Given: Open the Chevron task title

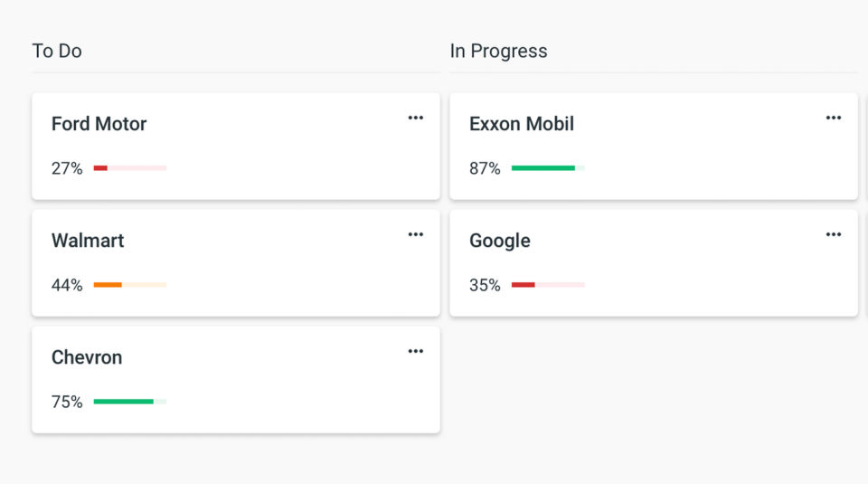Looking at the screenshot, I should [x=87, y=357].
